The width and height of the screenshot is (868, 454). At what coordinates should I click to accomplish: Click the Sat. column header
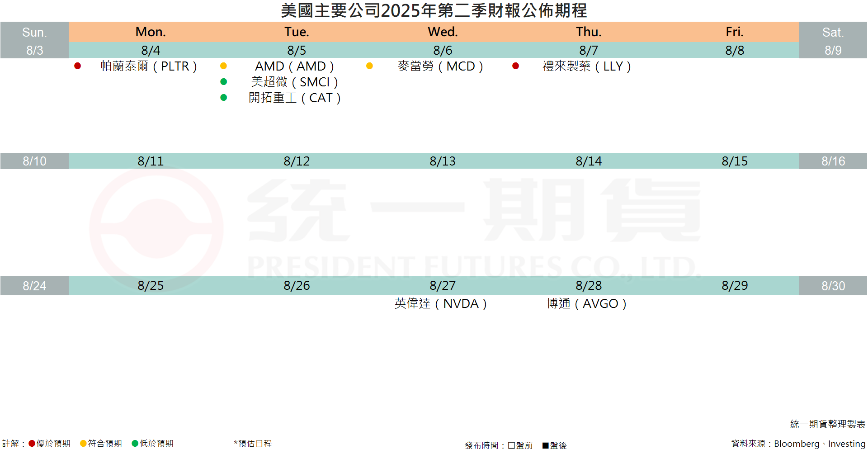click(833, 32)
